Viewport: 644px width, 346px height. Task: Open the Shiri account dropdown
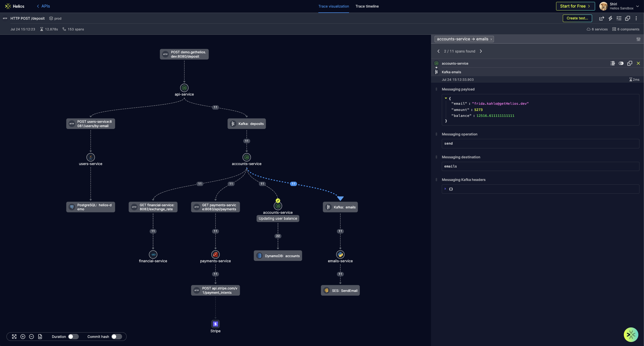pos(638,6)
